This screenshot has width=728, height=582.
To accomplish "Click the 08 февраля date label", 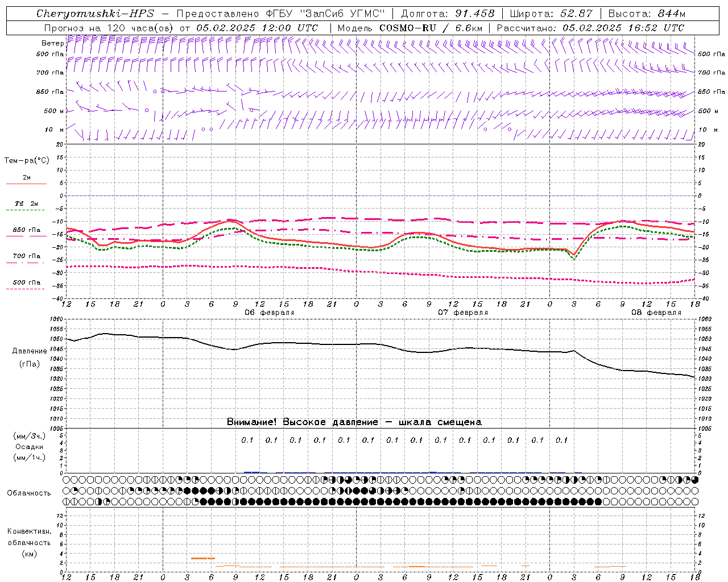I will point(656,313).
